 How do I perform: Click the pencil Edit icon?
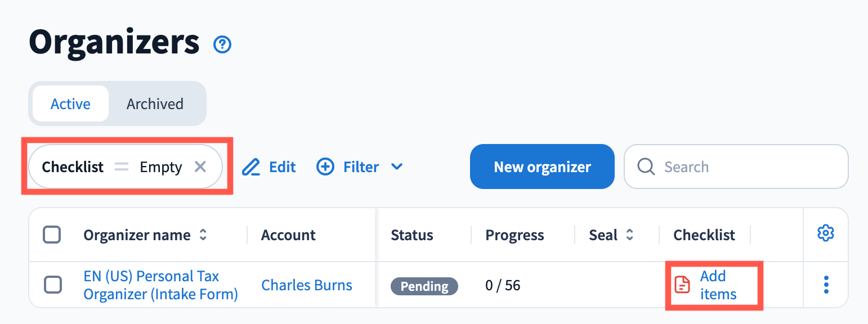(x=251, y=167)
